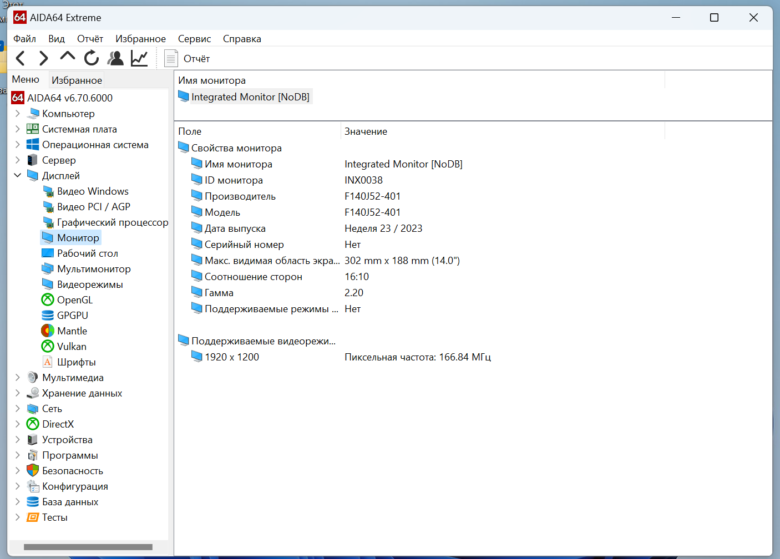Expand the Сеть tree node
This screenshot has height=559, width=780.
point(17,408)
